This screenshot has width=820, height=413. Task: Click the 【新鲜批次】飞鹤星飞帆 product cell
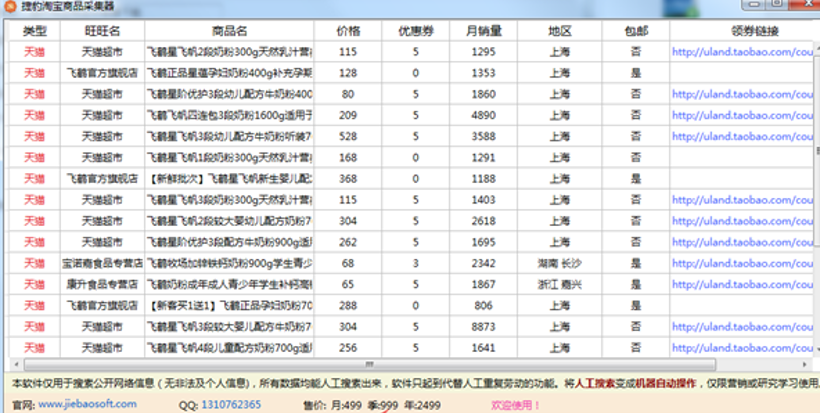coord(229,179)
